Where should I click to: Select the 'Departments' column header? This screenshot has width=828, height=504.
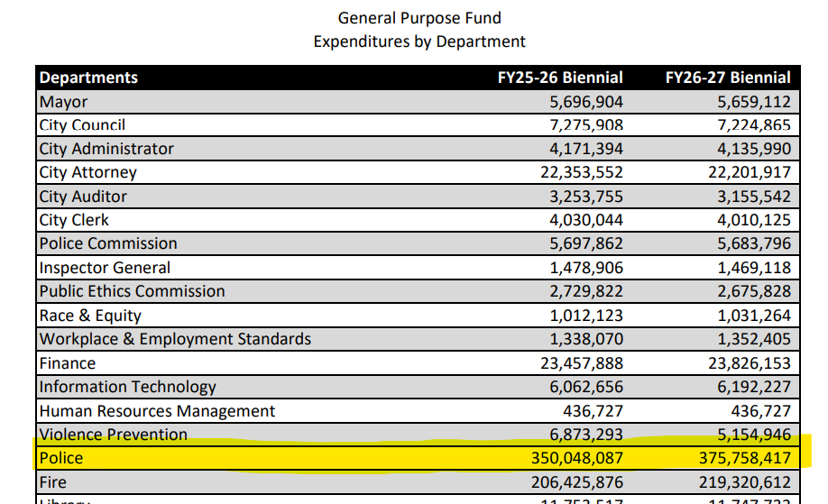88,78
